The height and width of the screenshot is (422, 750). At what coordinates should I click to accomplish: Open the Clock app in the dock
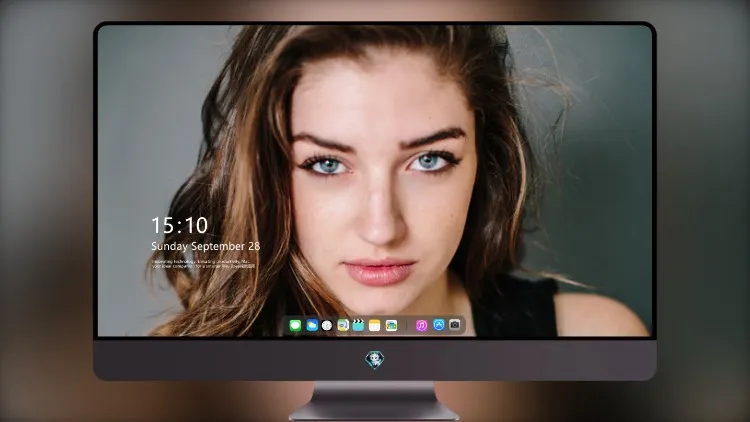(327, 326)
